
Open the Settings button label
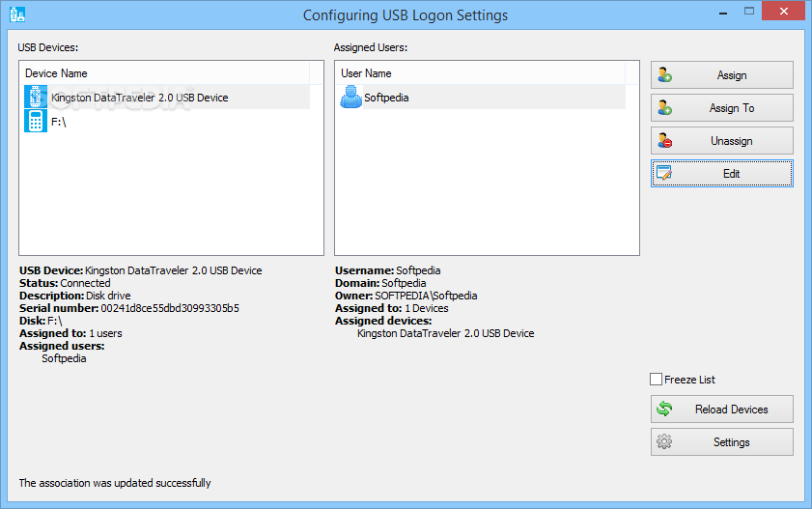pyautogui.click(x=732, y=441)
